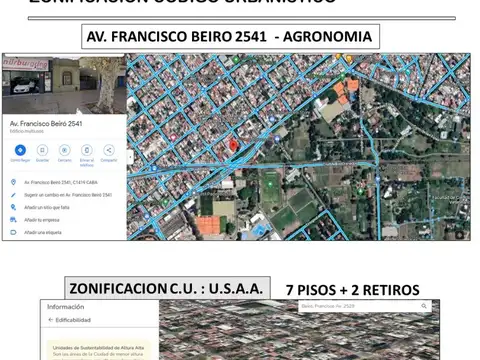Screen dimensions: 480x360
Task: Click the 'Beiro, Francisco Av. 2529' search field
Action: (365, 306)
